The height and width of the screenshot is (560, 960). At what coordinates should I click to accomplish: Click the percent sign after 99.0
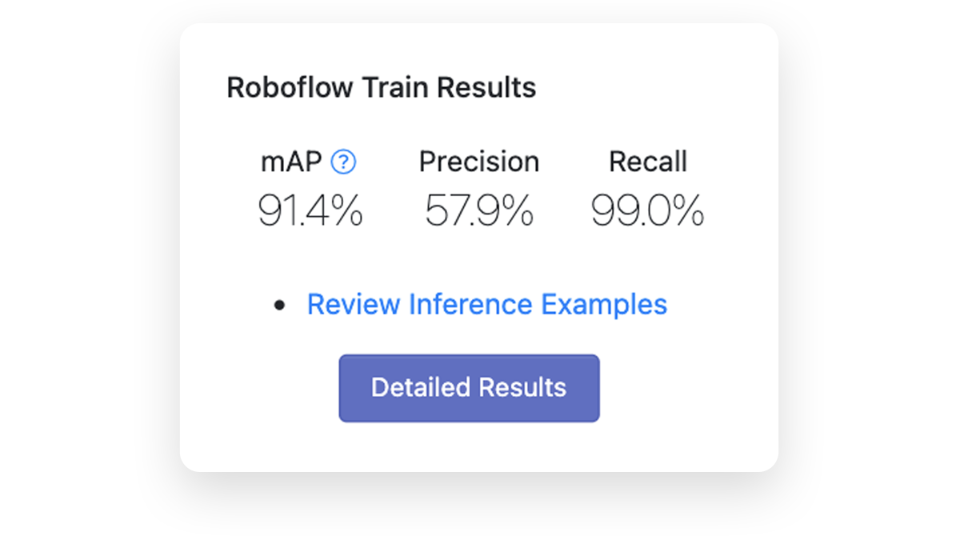[686, 212]
